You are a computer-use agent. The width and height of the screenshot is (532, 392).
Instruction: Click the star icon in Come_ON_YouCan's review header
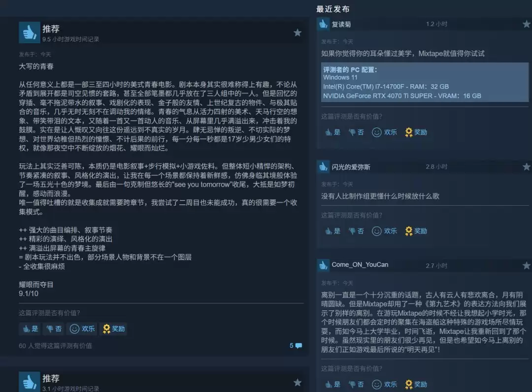(526, 265)
